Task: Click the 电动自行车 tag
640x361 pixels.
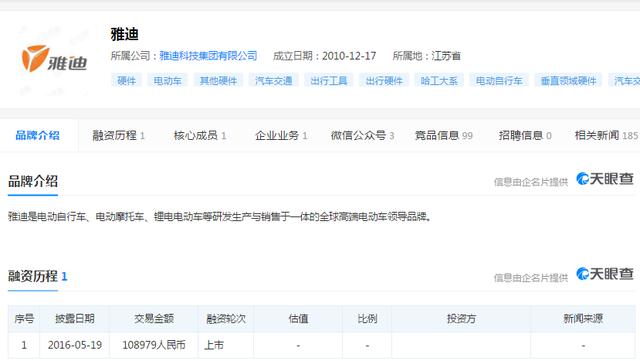Action: click(x=499, y=80)
